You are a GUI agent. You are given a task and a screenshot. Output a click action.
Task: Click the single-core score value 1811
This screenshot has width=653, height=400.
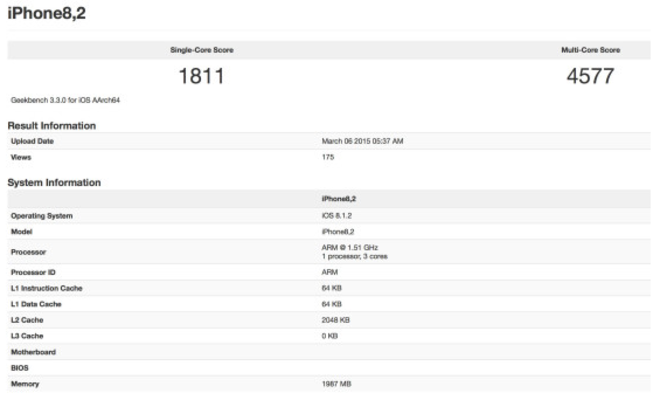pyautogui.click(x=202, y=76)
